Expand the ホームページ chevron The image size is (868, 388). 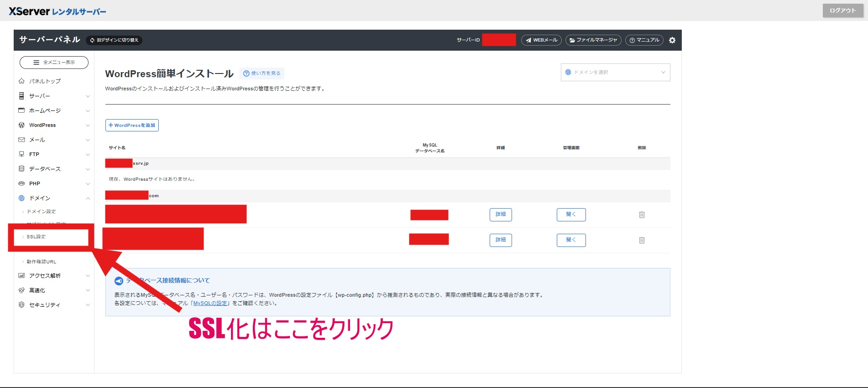point(88,111)
